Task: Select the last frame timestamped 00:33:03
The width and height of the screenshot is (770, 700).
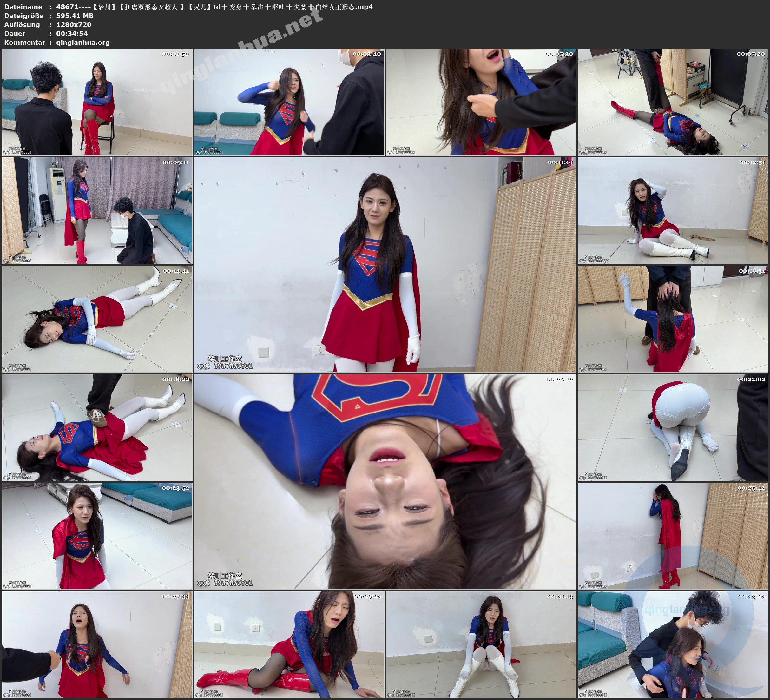Action: pyautogui.click(x=673, y=644)
